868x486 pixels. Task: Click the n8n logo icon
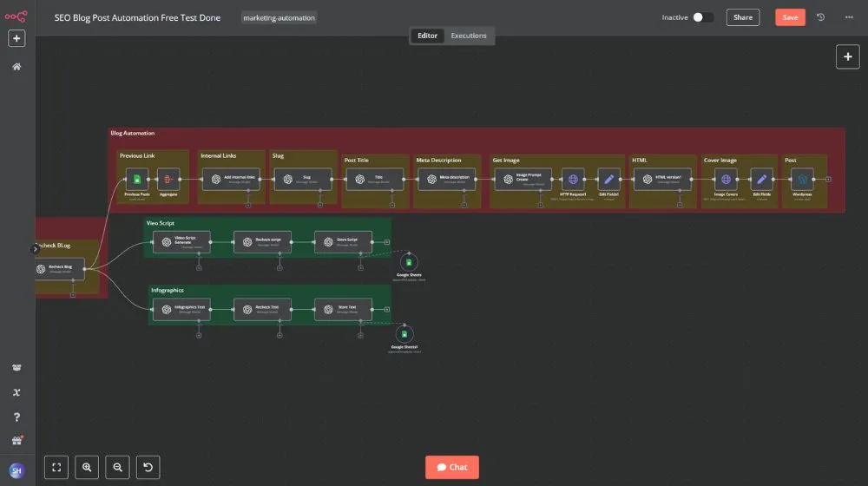coord(16,16)
